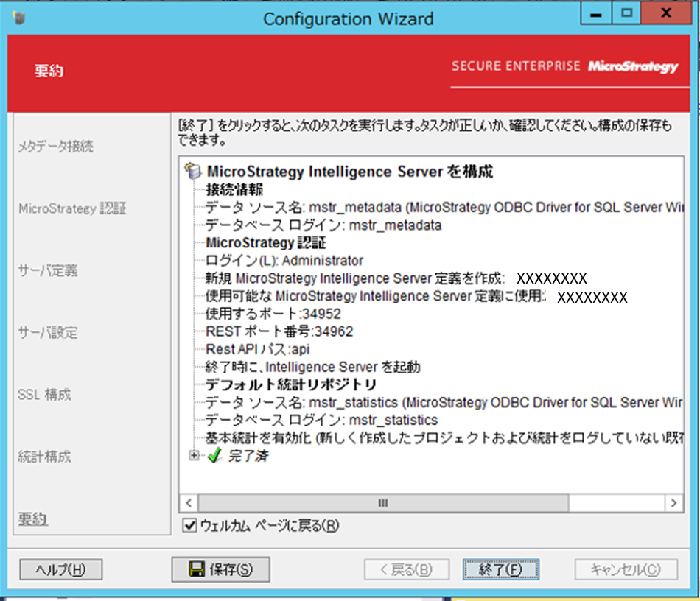Select the 接続情報 heading row
Image resolution: width=700 pixels, height=601 pixels.
(234, 189)
